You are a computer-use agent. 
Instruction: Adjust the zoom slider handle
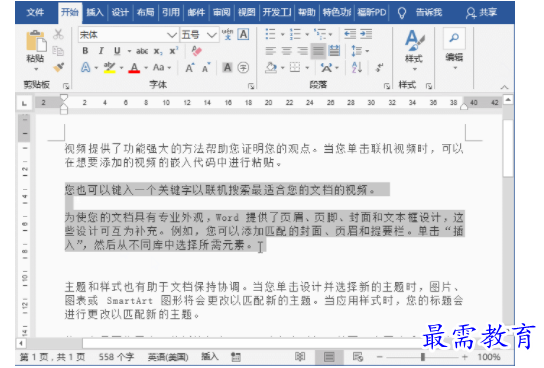pyautogui.click(x=423, y=357)
